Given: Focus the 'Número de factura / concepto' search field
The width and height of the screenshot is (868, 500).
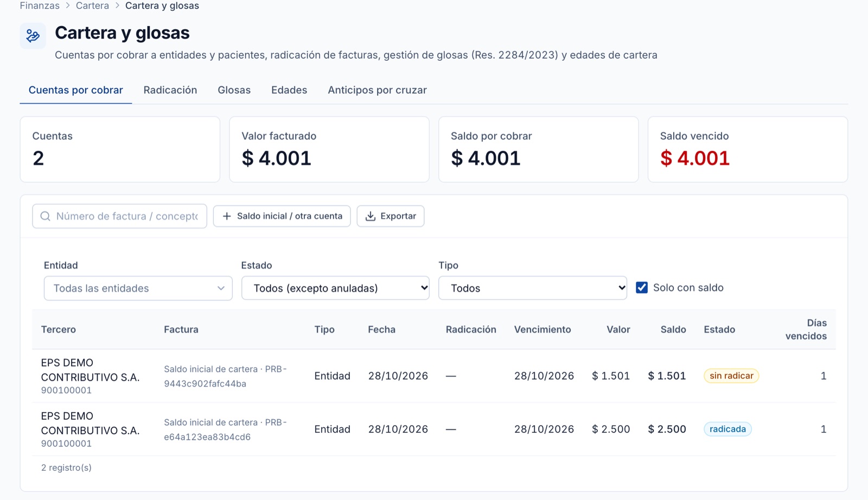Looking at the screenshot, I should click(x=119, y=216).
